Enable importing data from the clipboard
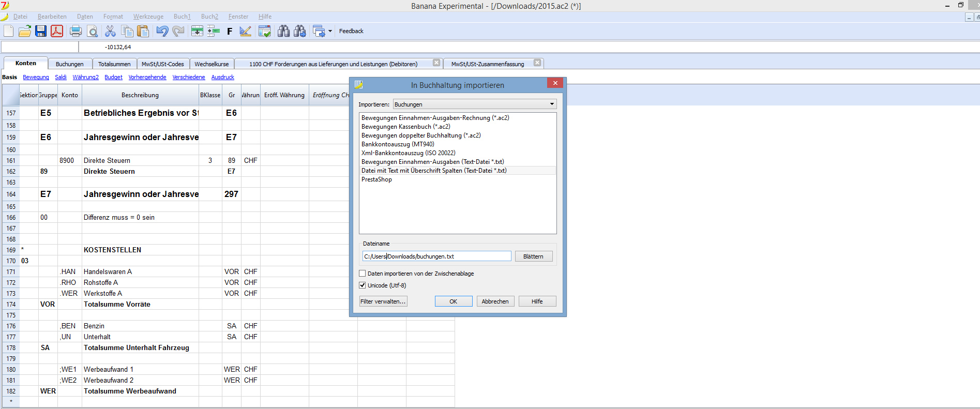The height and width of the screenshot is (409, 980). (363, 274)
